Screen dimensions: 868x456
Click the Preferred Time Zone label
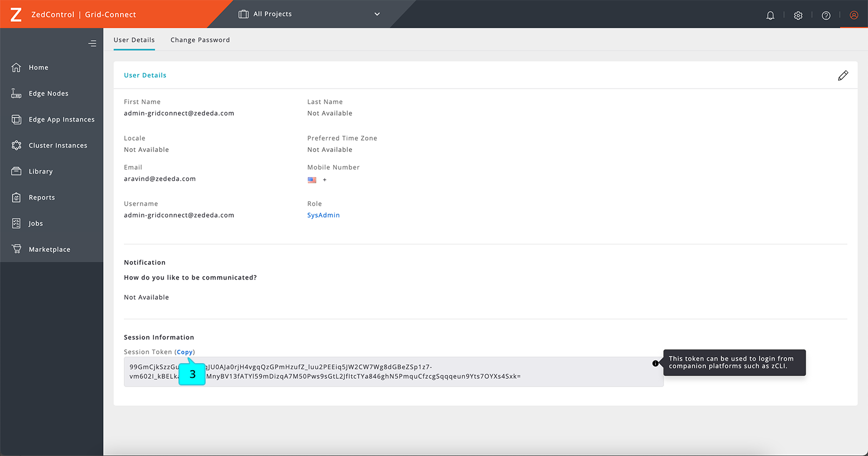click(342, 138)
